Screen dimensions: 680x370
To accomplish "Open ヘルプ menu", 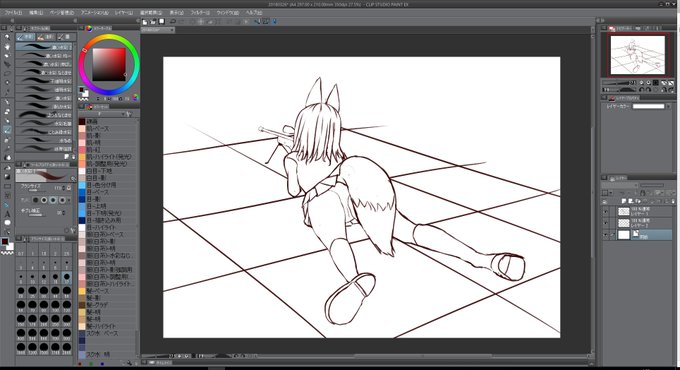I will point(254,13).
